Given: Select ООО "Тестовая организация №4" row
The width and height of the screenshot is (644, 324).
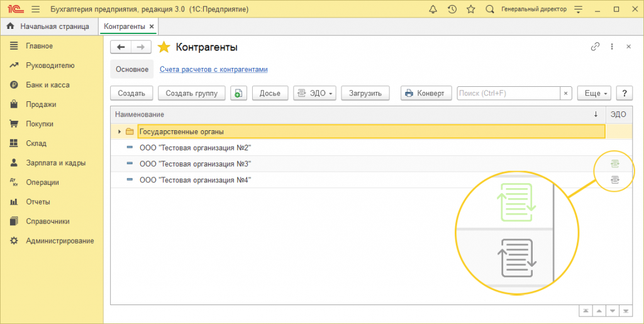Looking at the screenshot, I should [x=371, y=180].
